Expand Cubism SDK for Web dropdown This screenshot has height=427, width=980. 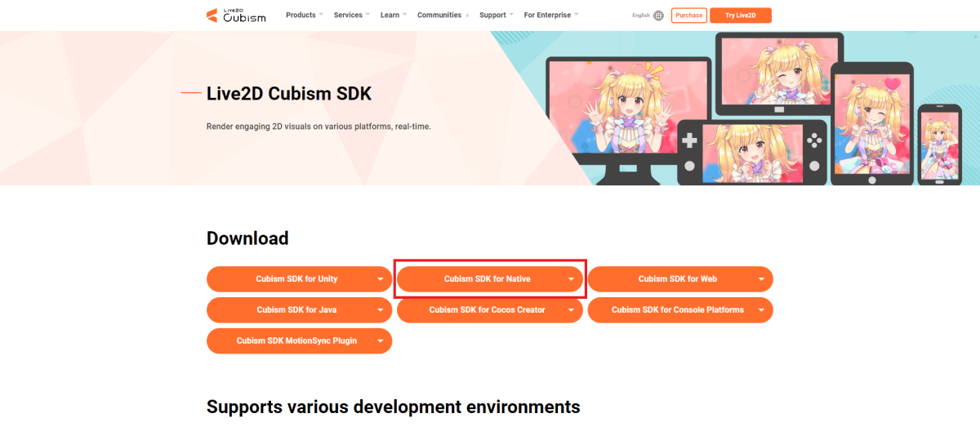tap(680, 279)
